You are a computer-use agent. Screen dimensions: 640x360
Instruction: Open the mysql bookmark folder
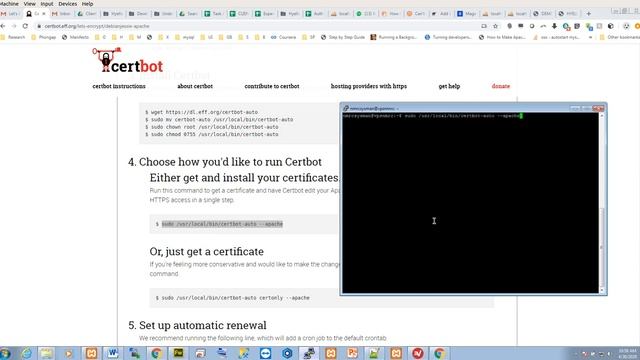(x=184, y=37)
